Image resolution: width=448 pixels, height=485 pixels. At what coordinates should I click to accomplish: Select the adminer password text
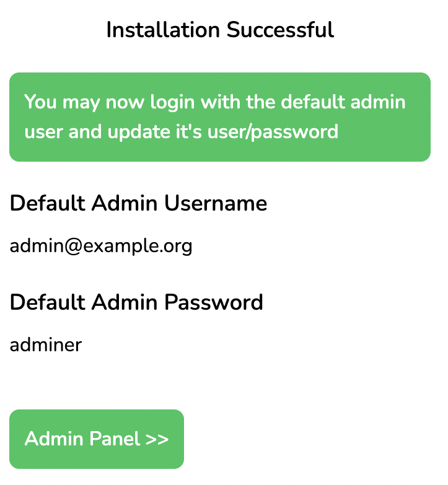(46, 345)
